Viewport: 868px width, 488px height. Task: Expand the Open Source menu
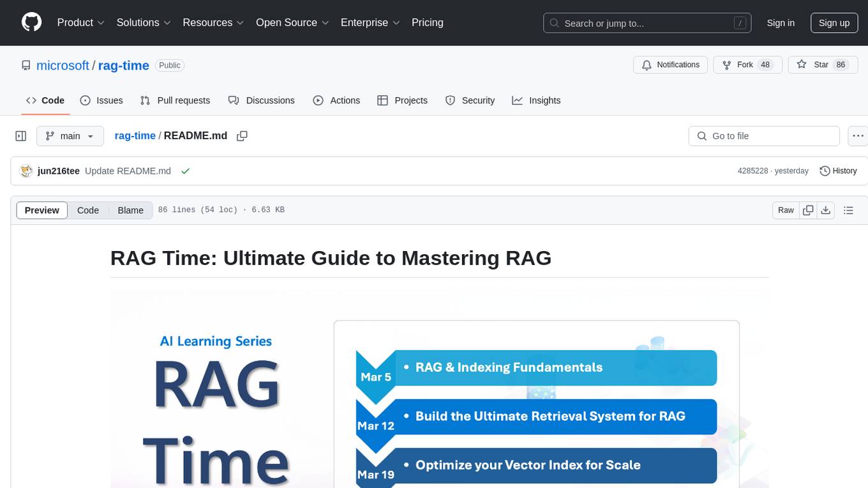(x=292, y=22)
